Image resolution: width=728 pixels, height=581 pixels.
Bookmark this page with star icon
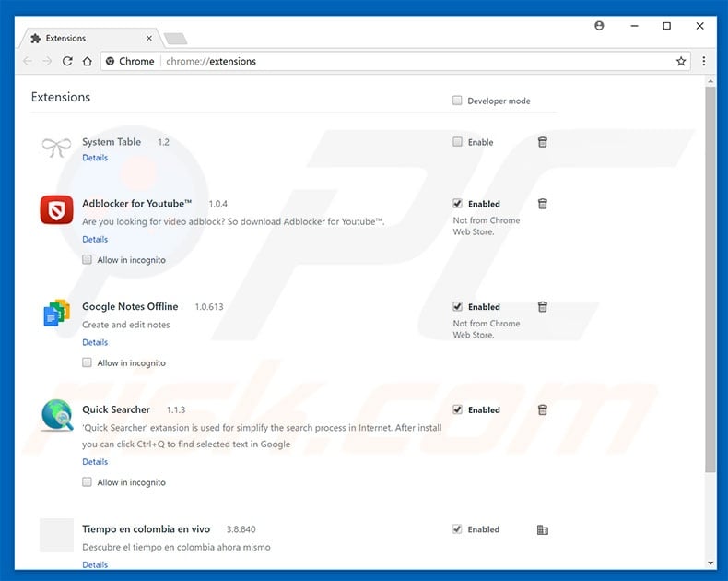(x=681, y=61)
